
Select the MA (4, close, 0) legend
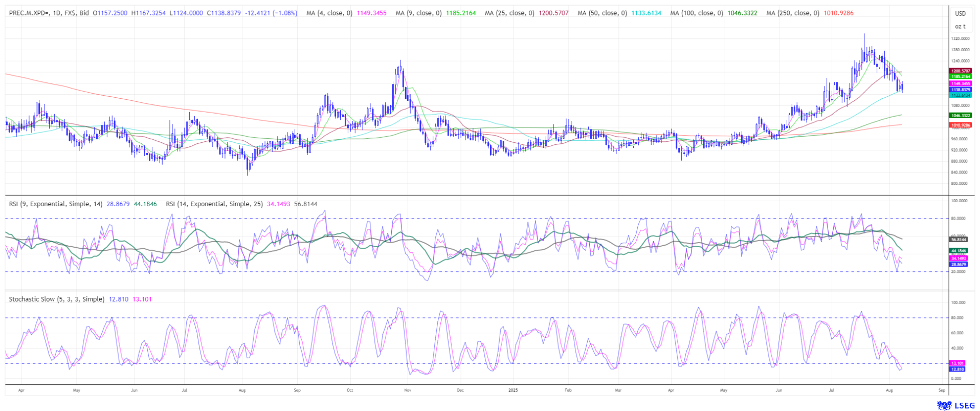[x=329, y=13]
